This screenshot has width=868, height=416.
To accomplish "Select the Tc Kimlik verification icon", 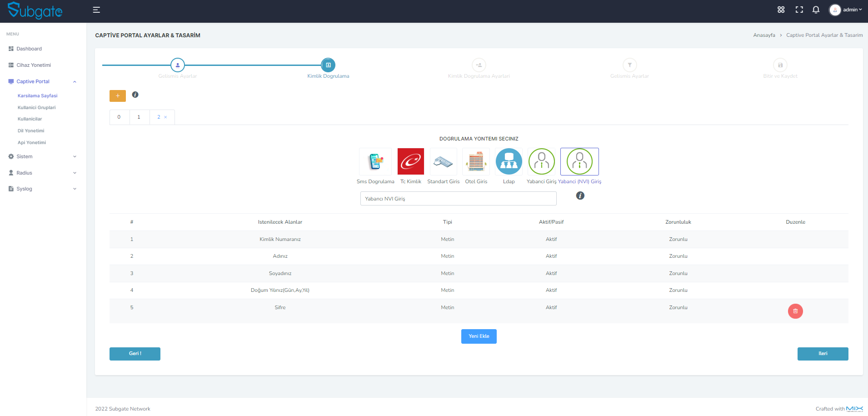I will [410, 161].
